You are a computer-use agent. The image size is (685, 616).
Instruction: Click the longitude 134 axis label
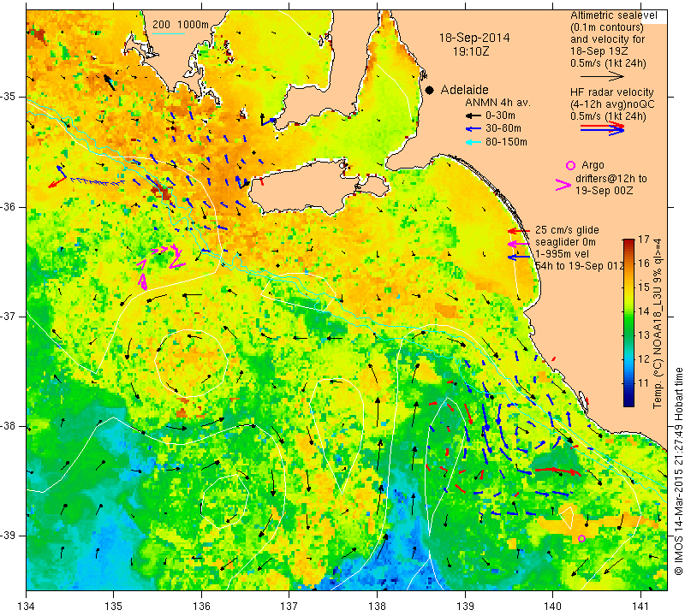coord(27,607)
